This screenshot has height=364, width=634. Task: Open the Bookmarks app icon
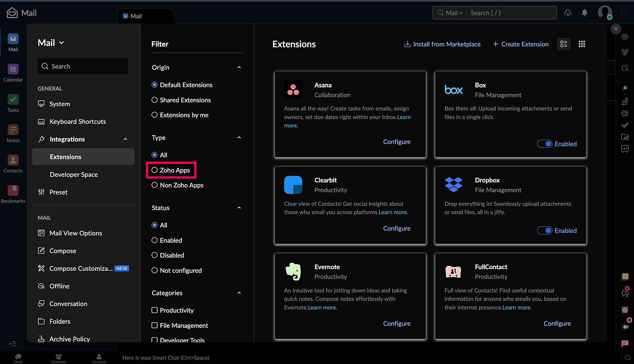(x=13, y=194)
